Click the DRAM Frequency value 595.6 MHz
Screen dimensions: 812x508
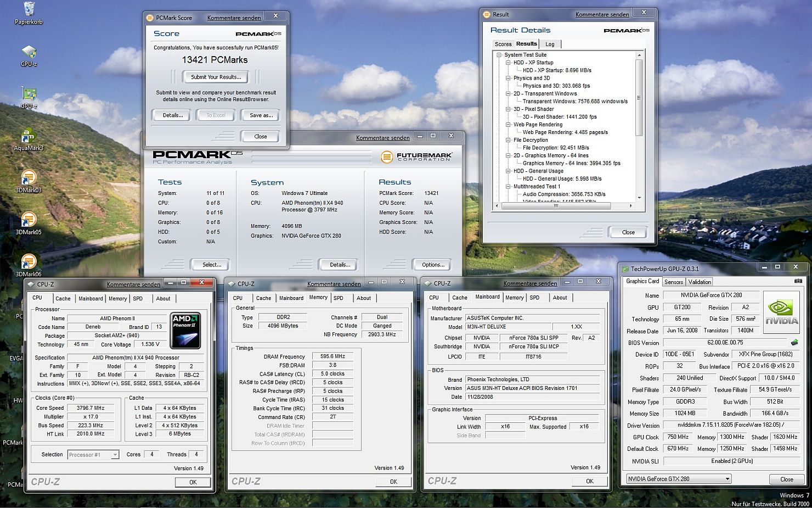point(332,356)
